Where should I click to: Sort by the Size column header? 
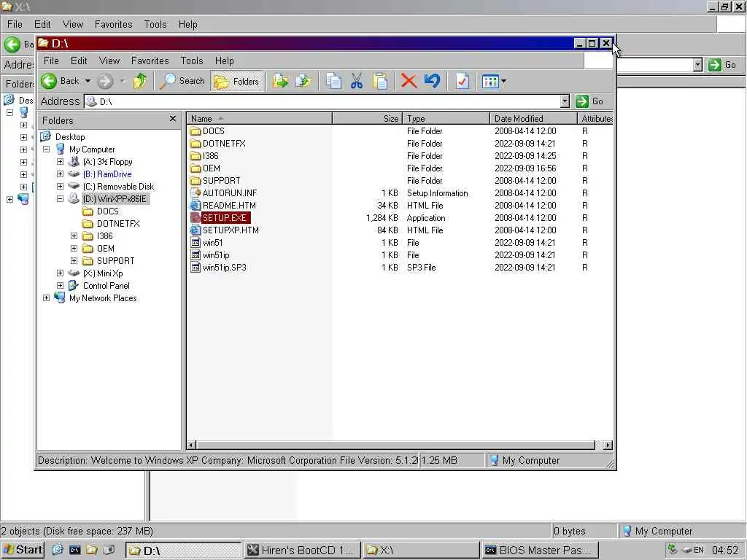click(x=368, y=119)
